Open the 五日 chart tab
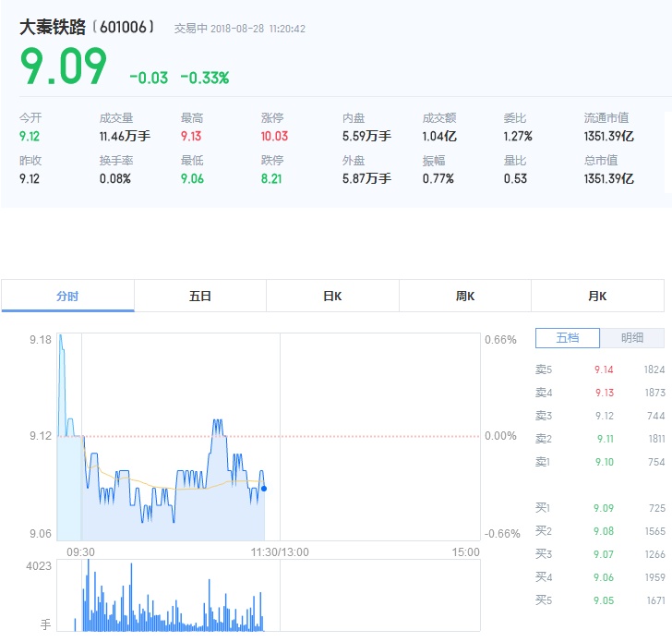Screen dimensions: 672x642 pos(200,296)
